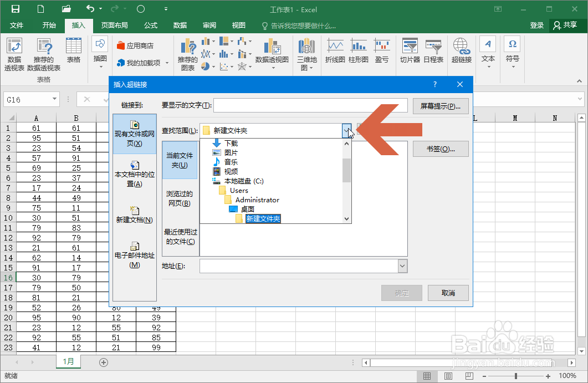Select the 1月 sheet tab
Viewport: 588px width, 383px height.
(x=68, y=361)
